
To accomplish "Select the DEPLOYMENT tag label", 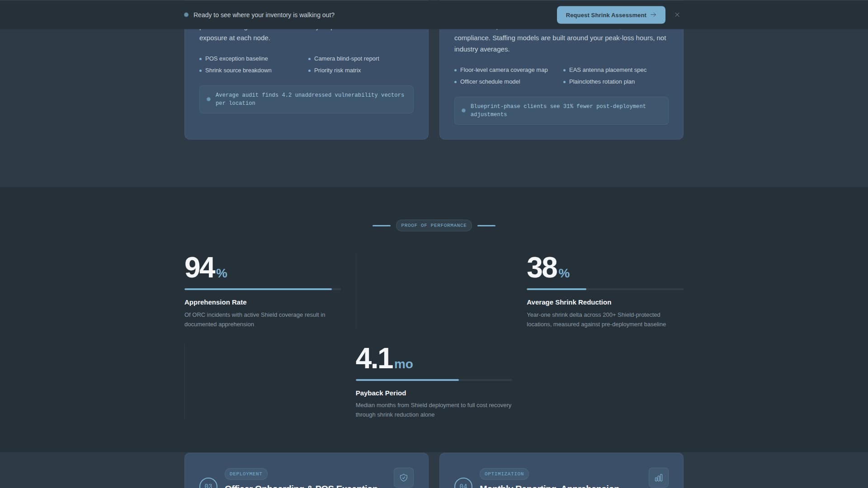I will [245, 474].
